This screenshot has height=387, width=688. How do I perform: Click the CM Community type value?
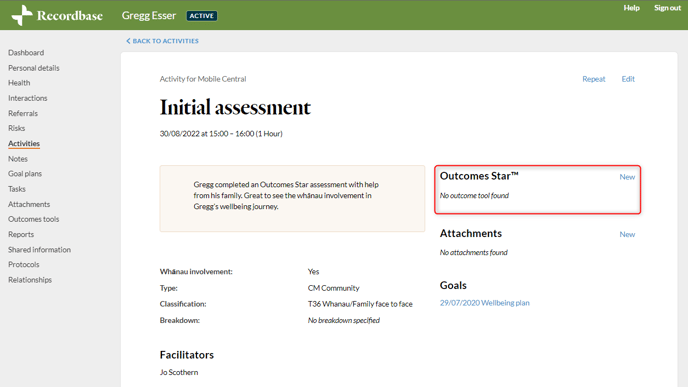333,288
